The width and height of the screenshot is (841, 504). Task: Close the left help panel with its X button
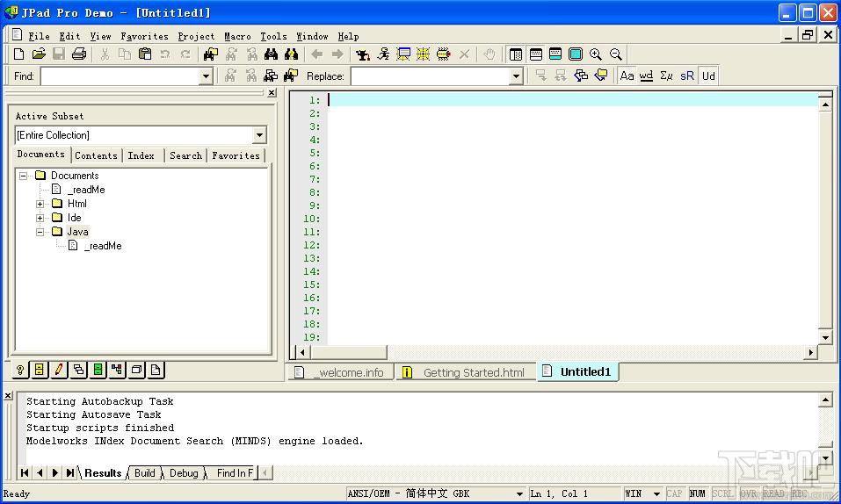point(272,93)
